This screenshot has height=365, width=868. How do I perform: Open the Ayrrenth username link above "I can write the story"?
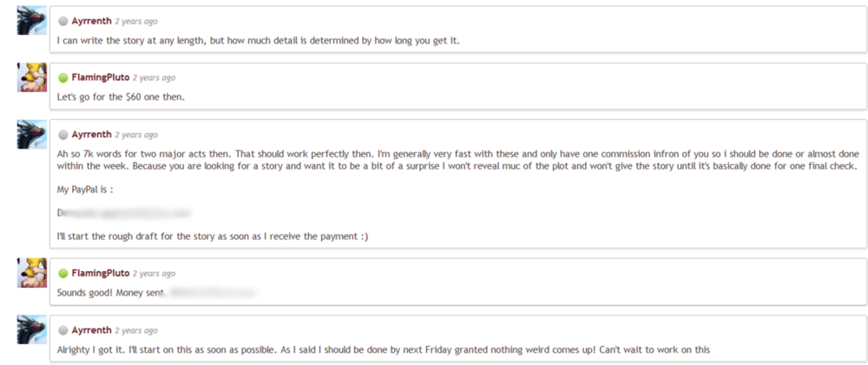pyautogui.click(x=91, y=21)
